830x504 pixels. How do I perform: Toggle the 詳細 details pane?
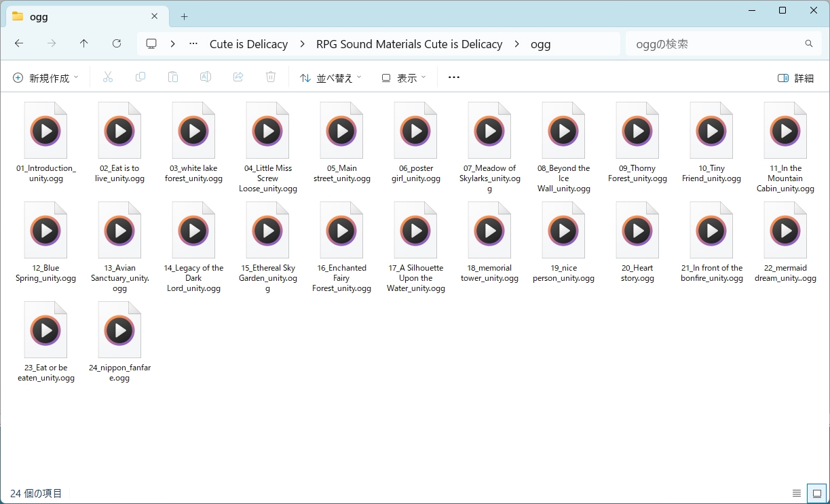[x=795, y=78]
